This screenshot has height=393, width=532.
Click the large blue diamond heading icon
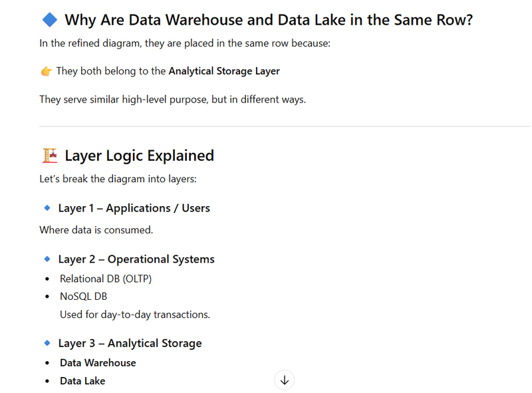[49, 20]
